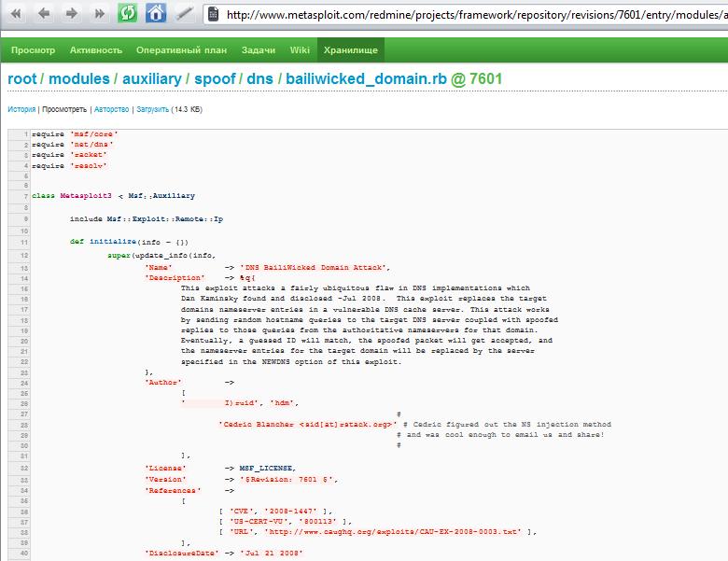Click MSF_LICENSE value
This screenshot has height=561, width=728.
point(267,468)
